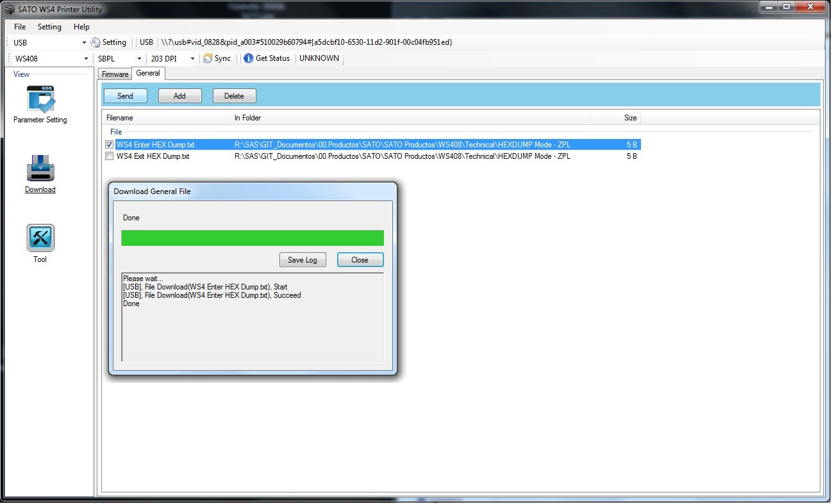Viewport: 832px width, 504px height.
Task: Click the Setting gear icon in toolbar
Action: coord(96,42)
